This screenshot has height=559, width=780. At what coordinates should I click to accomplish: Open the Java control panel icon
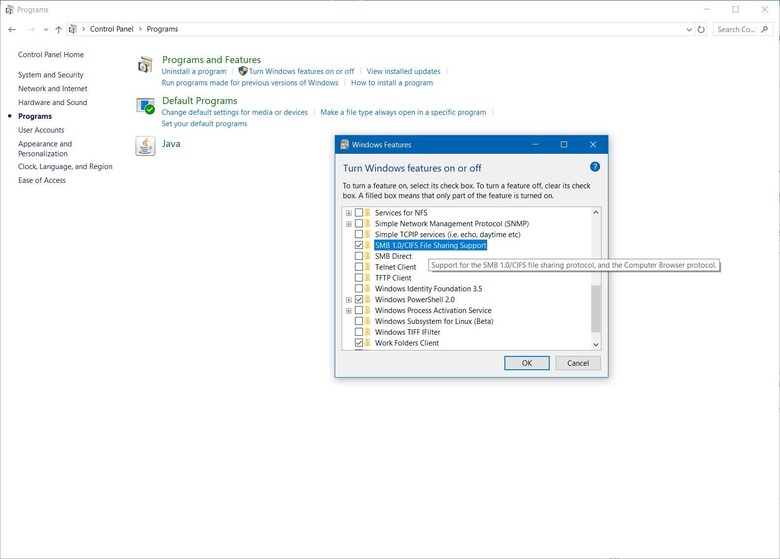[x=146, y=146]
